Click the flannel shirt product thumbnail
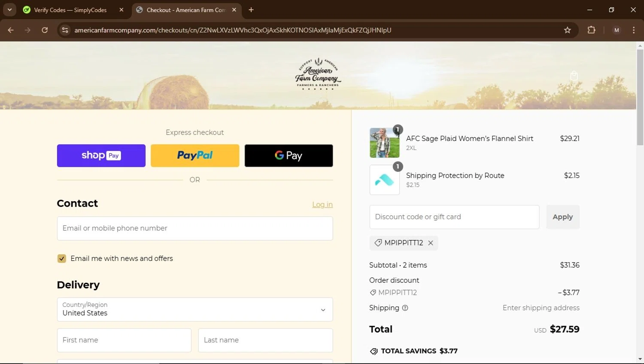The height and width of the screenshot is (364, 644). click(x=384, y=143)
